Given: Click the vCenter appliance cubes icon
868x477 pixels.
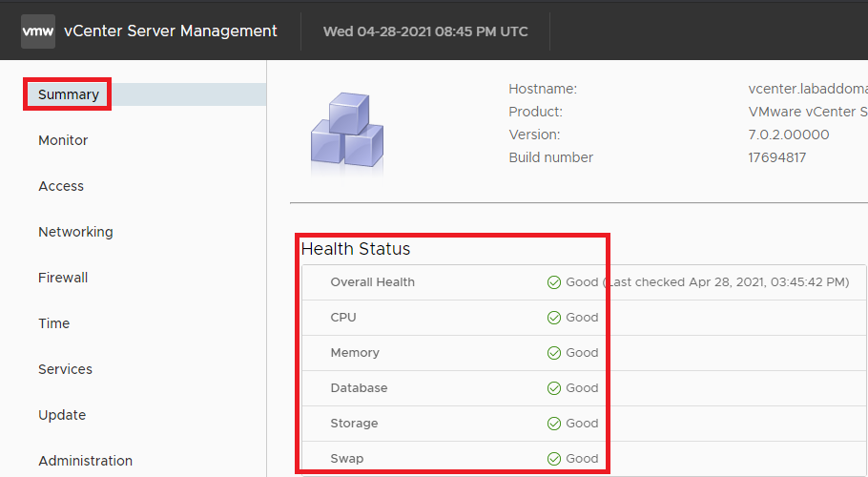Looking at the screenshot, I should coord(346,134).
